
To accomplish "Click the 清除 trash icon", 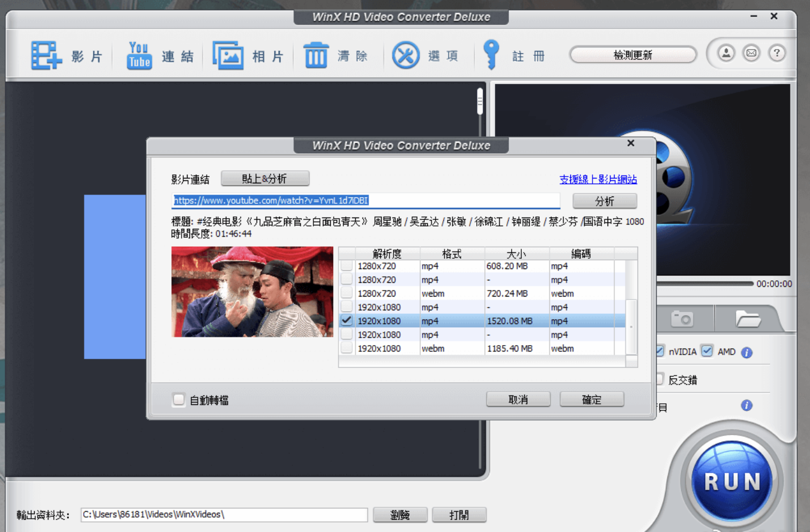I will (316, 55).
